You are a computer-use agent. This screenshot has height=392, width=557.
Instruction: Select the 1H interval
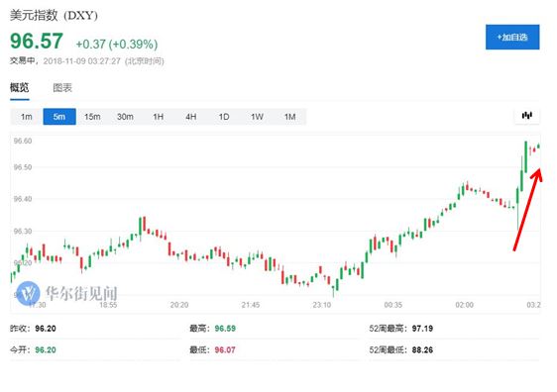click(x=158, y=117)
